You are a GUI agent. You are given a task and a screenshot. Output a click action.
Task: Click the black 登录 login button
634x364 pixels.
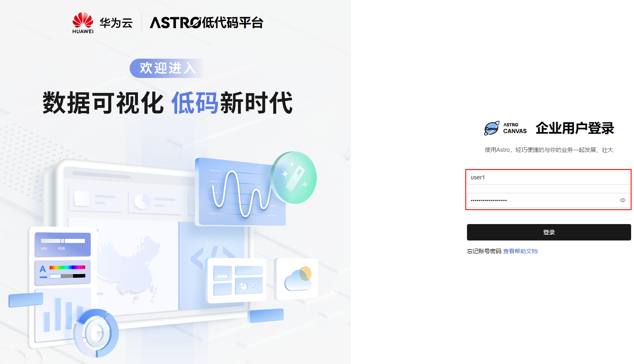click(549, 232)
